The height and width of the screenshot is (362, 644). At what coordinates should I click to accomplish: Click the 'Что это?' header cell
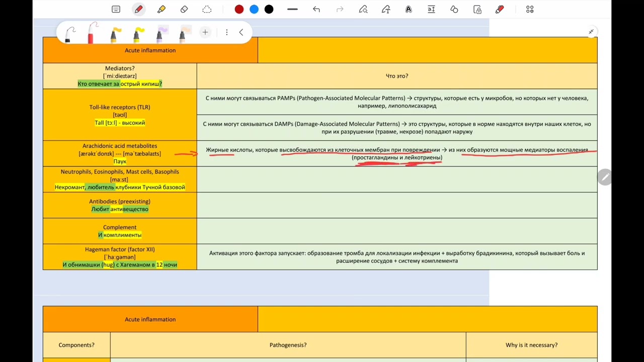coord(397,76)
